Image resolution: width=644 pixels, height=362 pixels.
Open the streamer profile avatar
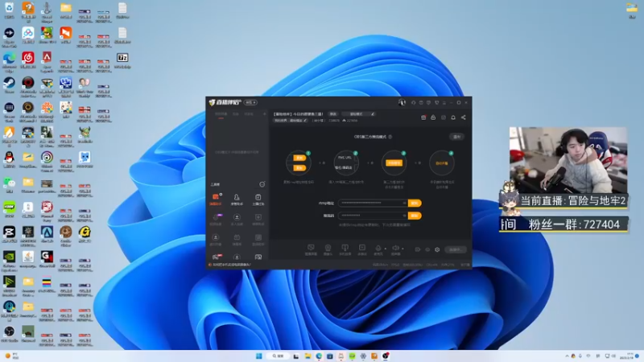(x=402, y=102)
